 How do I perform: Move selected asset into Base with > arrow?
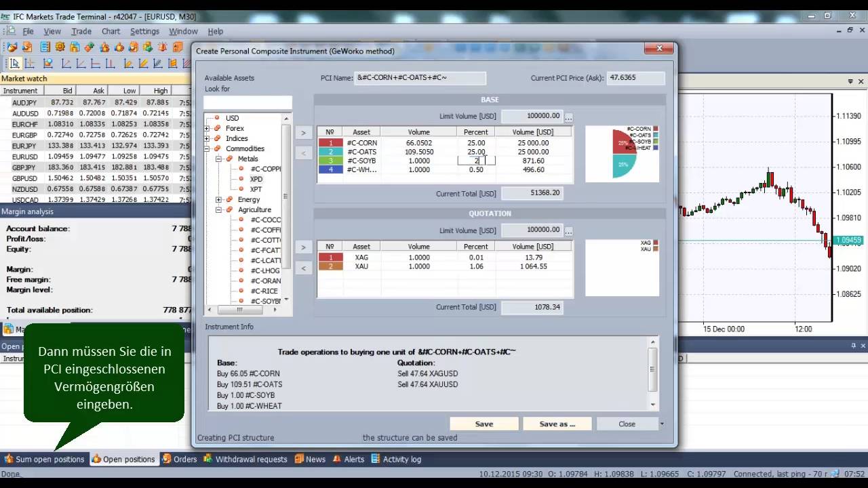click(x=303, y=133)
